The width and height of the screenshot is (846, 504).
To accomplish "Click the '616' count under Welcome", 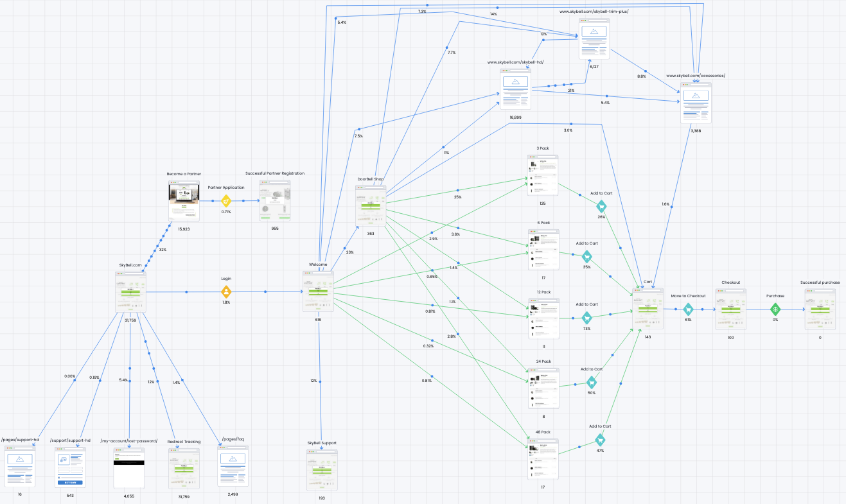I will (x=318, y=320).
